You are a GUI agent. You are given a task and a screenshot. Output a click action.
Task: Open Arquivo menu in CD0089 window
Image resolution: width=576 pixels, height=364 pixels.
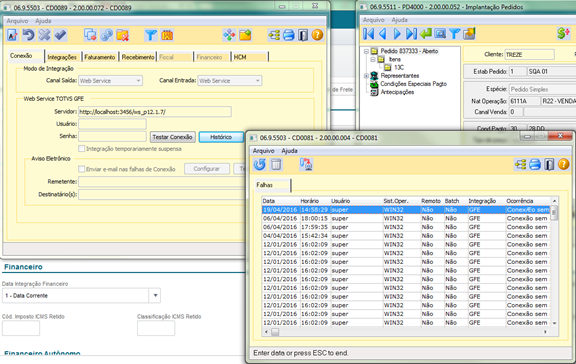(x=17, y=21)
